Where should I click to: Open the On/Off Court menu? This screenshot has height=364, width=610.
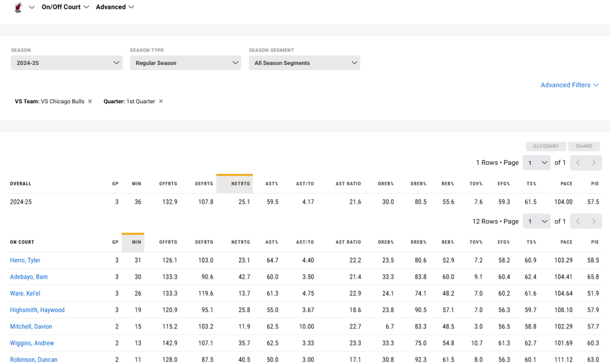click(x=66, y=7)
